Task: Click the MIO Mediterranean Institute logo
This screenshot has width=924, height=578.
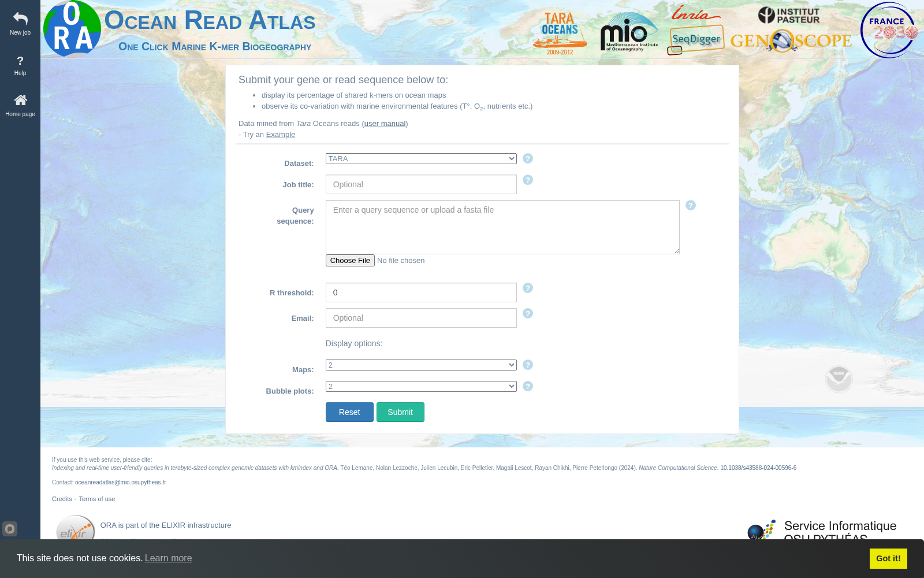Action: point(629,32)
